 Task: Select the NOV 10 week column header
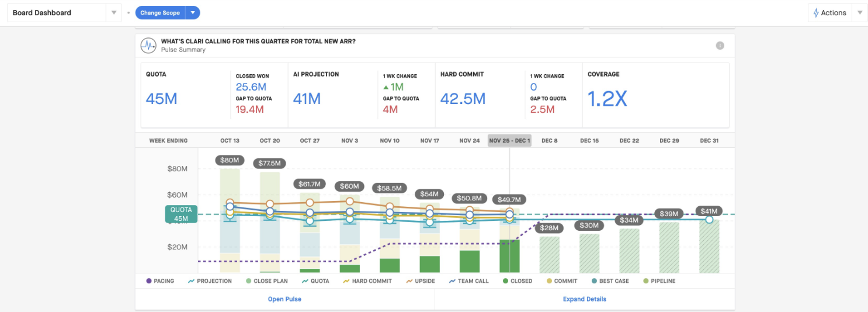tap(390, 141)
